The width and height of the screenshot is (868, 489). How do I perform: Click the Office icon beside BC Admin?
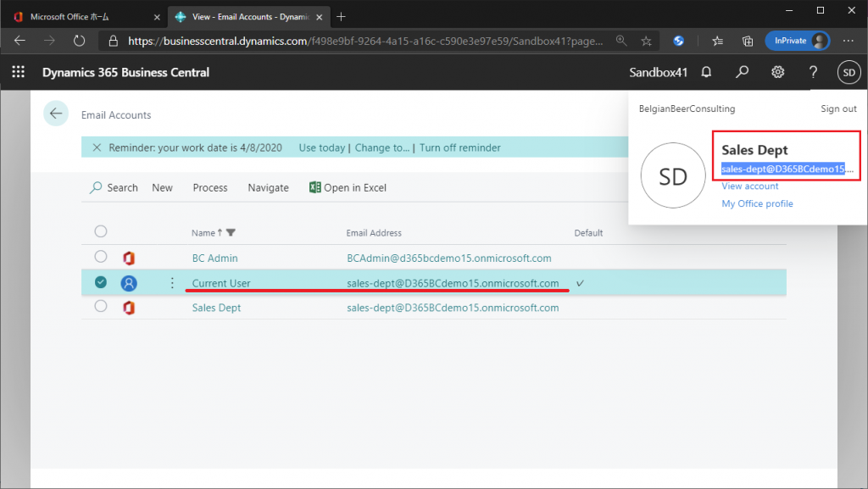129,258
